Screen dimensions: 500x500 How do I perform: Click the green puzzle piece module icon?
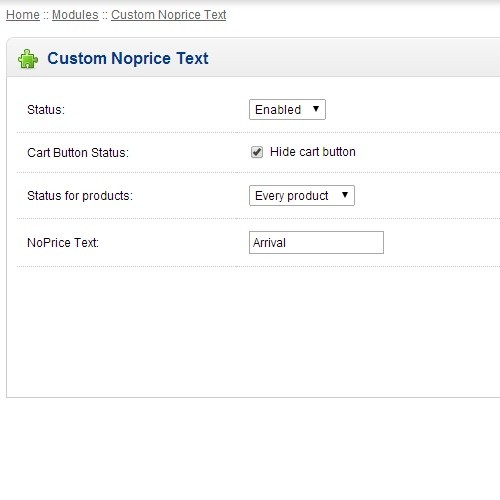(28, 59)
